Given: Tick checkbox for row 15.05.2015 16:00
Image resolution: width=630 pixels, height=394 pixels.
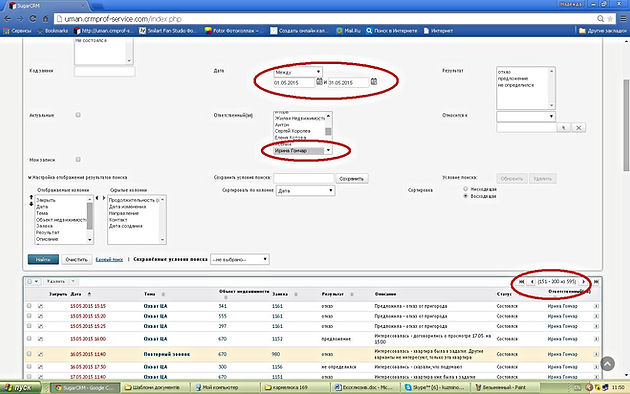Looking at the screenshot, I should tap(29, 339).
